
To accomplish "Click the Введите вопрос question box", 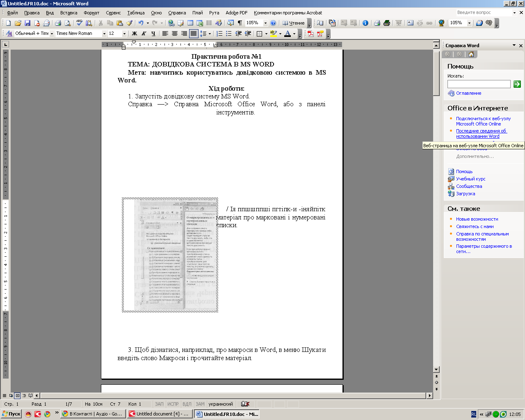I will [484, 13].
